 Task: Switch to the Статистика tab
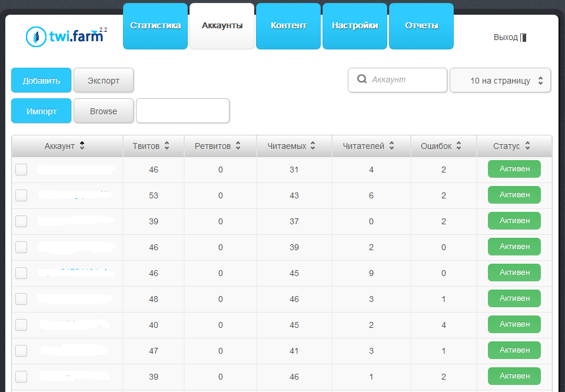(x=155, y=26)
